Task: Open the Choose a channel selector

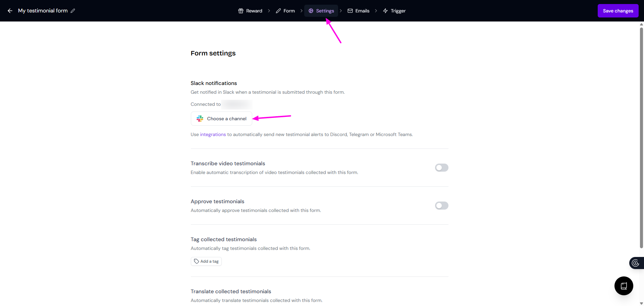Action: click(x=221, y=119)
